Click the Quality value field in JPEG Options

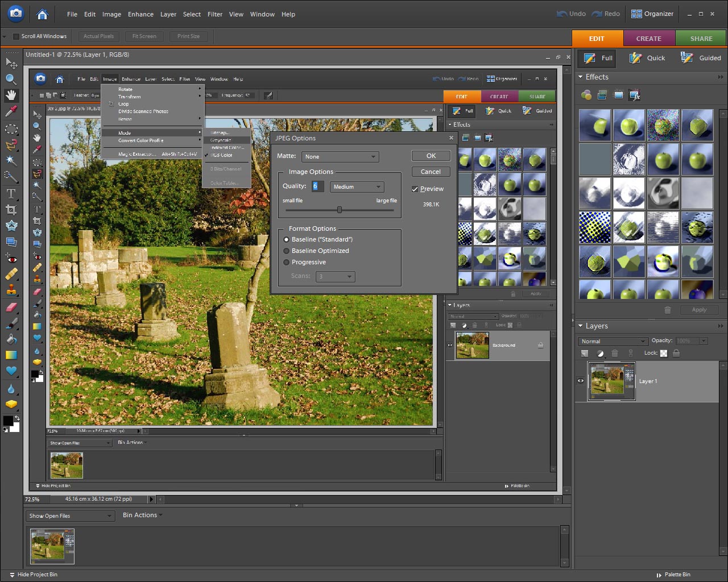[x=318, y=186]
